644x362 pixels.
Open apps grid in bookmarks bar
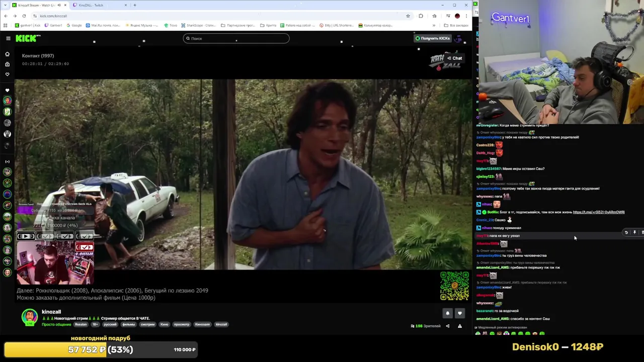(x=5, y=25)
